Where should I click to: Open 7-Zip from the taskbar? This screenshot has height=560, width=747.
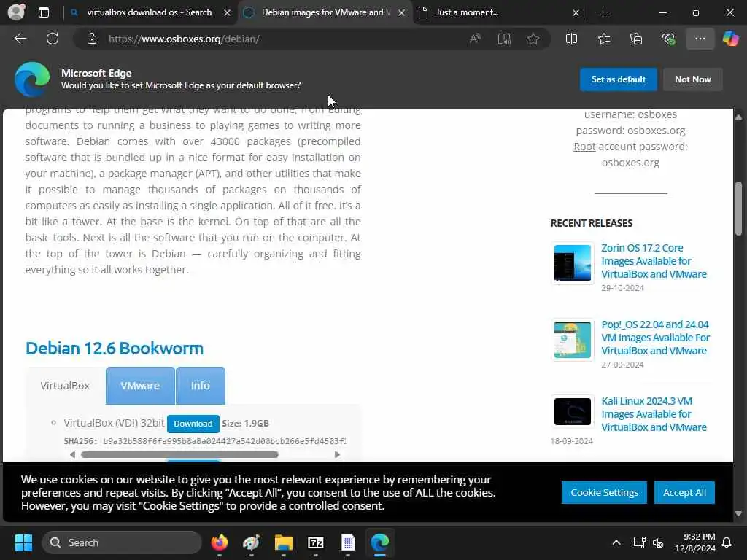(x=315, y=542)
